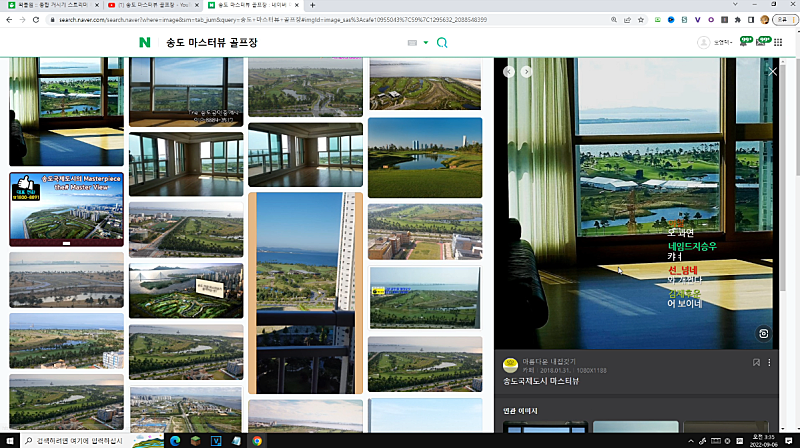
Task: Click the green Naver N logo
Action: pyautogui.click(x=145, y=42)
